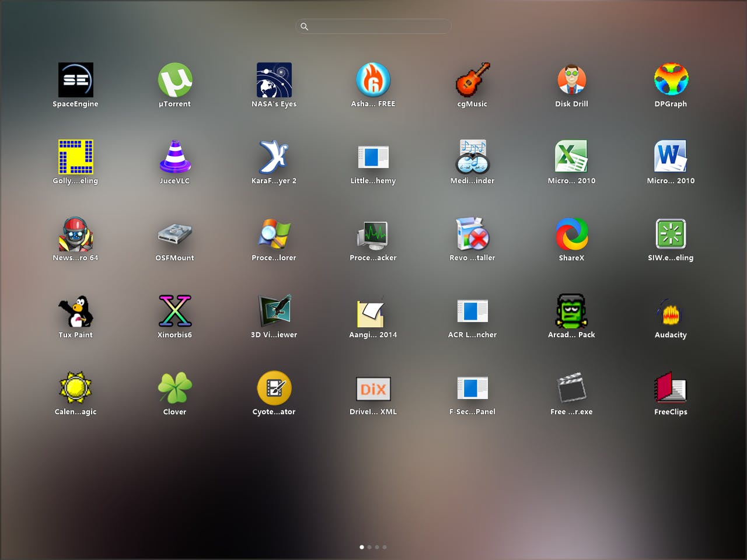This screenshot has width=747, height=560.
Task: Jump to the fourth page dot
Action: (x=385, y=547)
